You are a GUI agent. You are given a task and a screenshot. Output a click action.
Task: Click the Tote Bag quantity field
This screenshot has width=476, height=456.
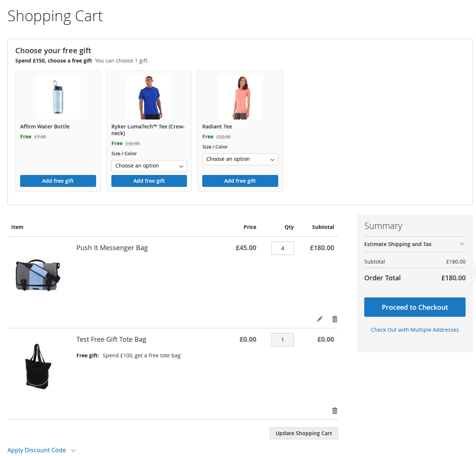(283, 340)
